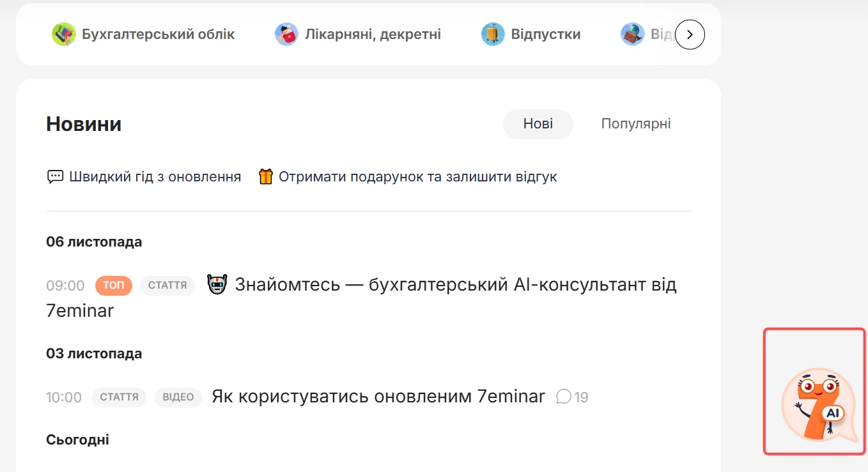Screen dimensions: 868x472
Task: Click the Бухгалтерський облік category icon
Action: pyautogui.click(x=63, y=34)
